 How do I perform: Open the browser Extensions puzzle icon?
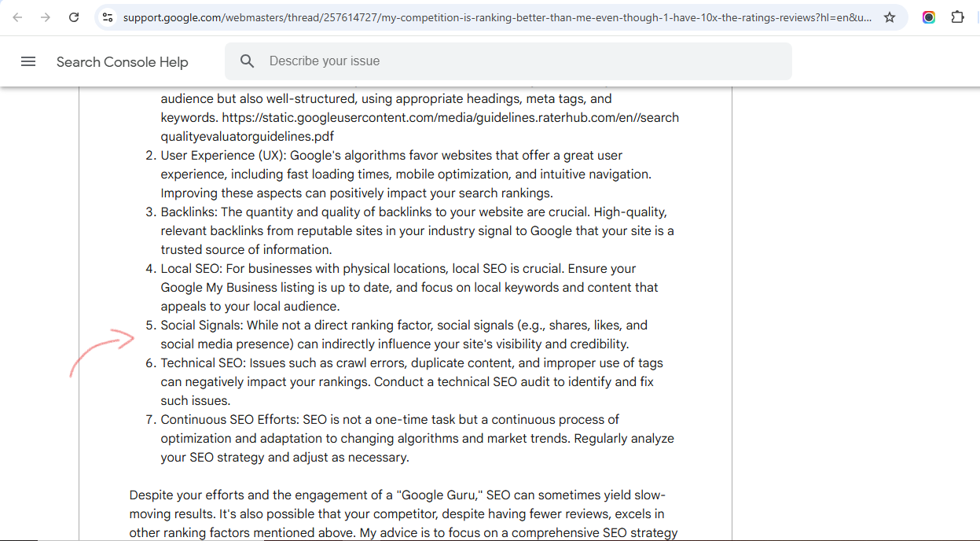click(x=957, y=17)
